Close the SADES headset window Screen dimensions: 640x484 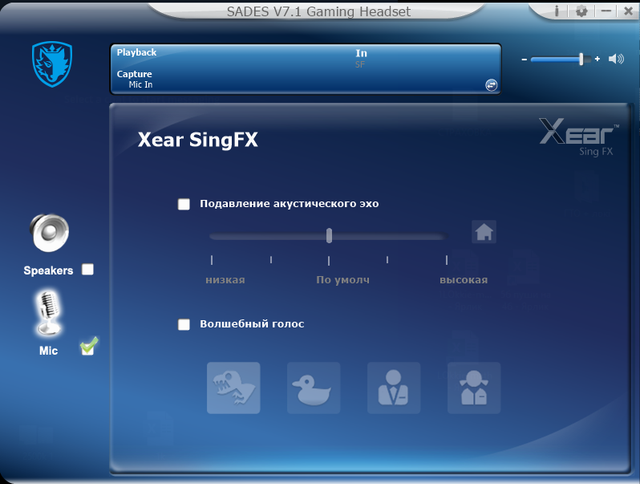tap(629, 11)
